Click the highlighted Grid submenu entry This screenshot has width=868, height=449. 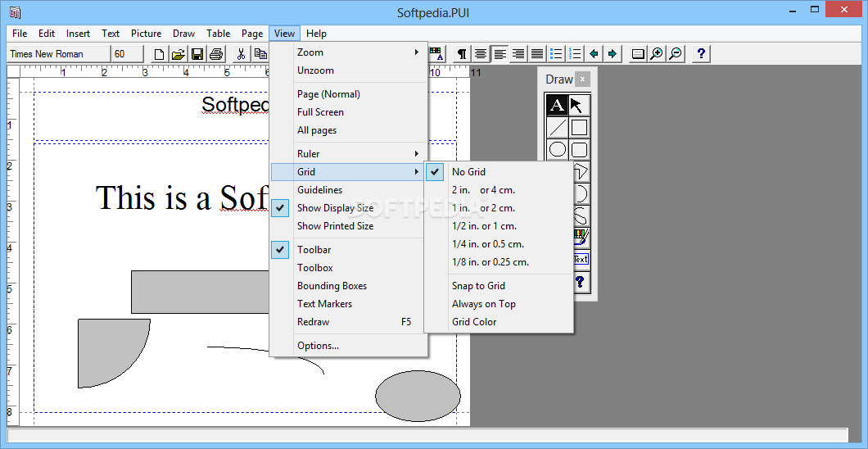coord(349,171)
